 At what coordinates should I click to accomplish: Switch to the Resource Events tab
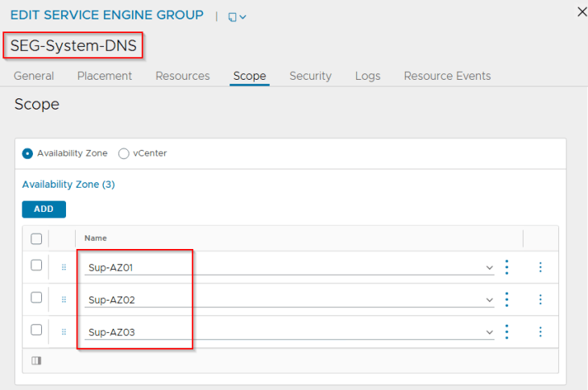447,76
